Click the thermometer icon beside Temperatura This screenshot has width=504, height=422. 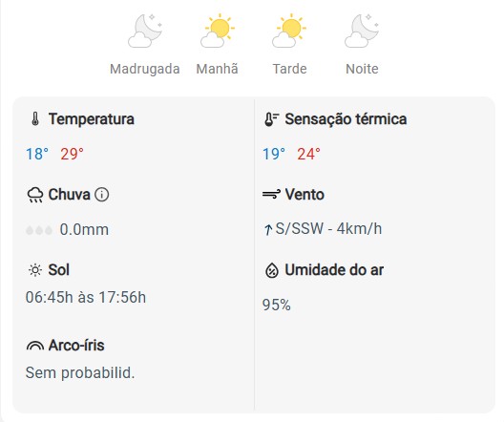point(35,119)
